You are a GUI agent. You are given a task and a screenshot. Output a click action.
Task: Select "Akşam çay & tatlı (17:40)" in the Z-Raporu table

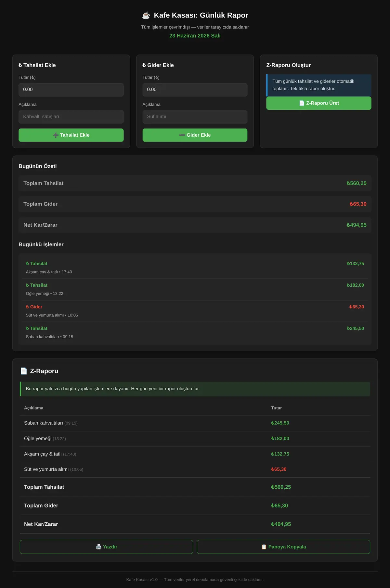[50, 454]
